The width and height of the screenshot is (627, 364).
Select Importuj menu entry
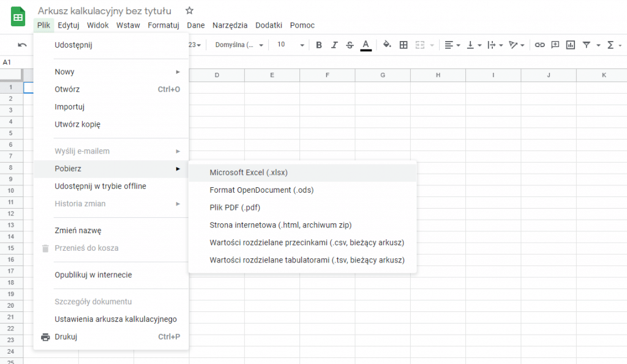coord(111,107)
